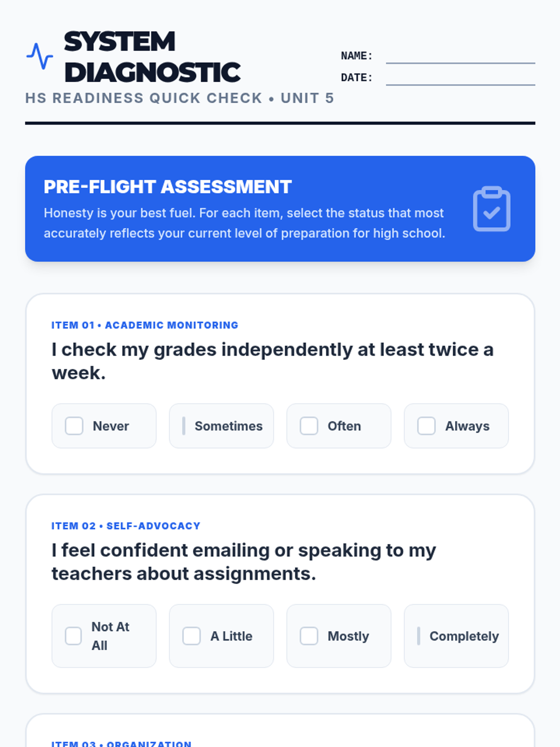Select the A Little checkbox

point(191,636)
